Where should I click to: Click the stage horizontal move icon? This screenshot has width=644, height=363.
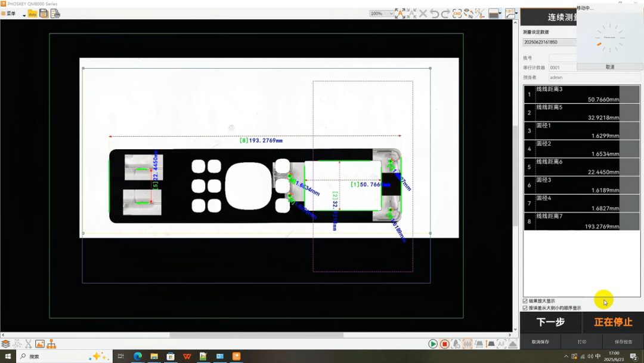(x=479, y=344)
